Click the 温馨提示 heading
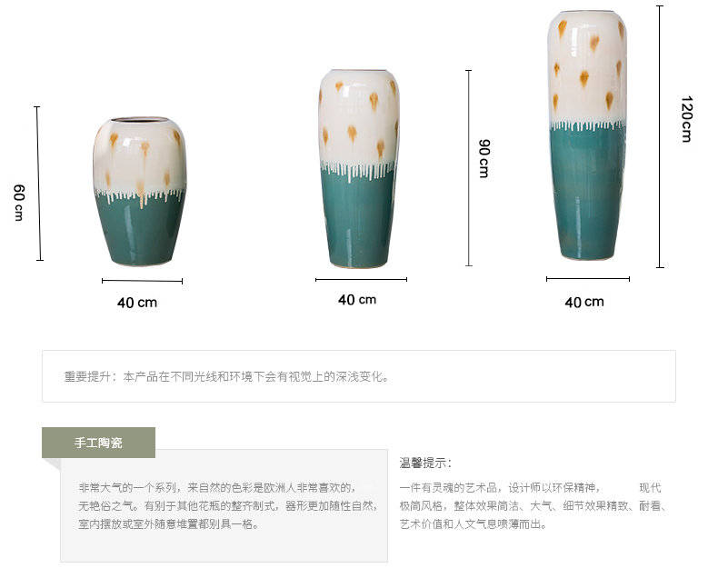The width and height of the screenshot is (718, 588). [x=425, y=463]
